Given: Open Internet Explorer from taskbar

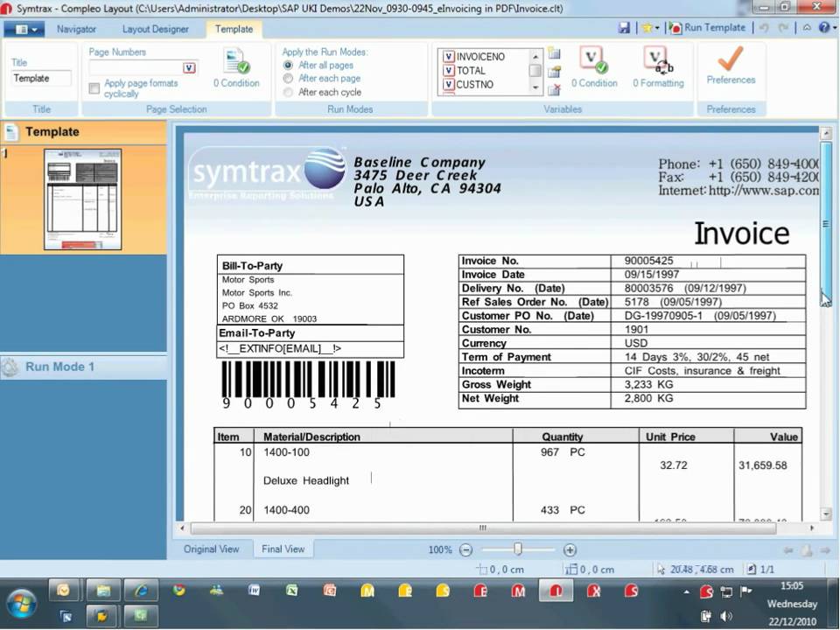Looking at the screenshot, I should 141,591.
